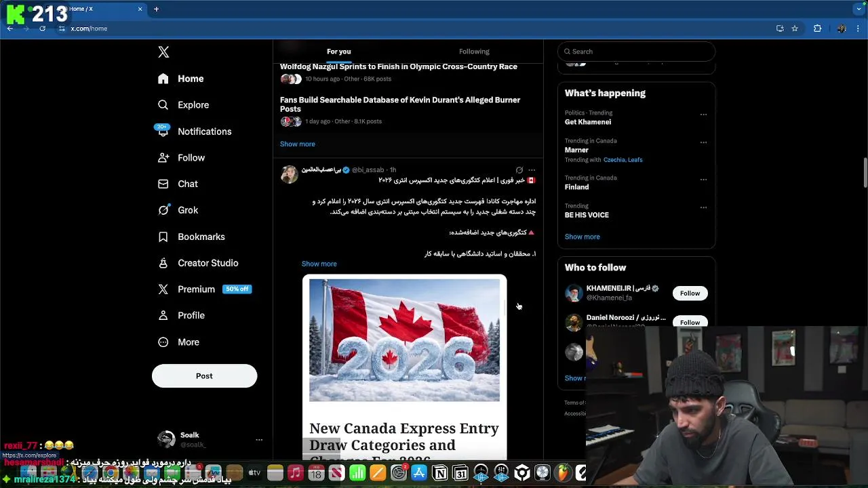Screen dimensions: 868x488
Task: Focus the Search input field
Action: [x=636, y=52]
